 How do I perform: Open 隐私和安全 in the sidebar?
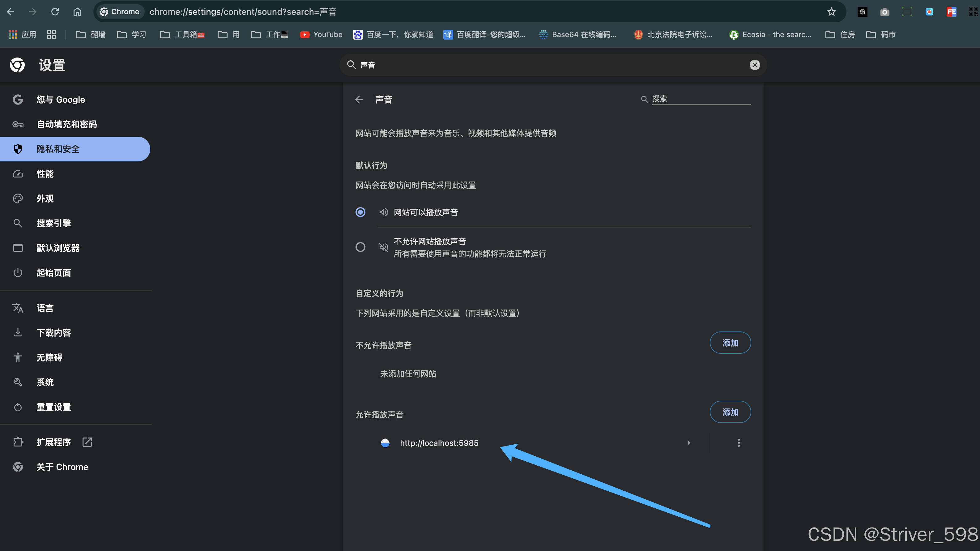[58, 149]
